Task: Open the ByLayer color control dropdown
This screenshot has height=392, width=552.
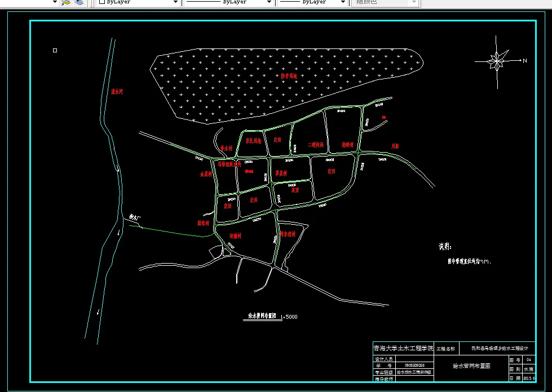Action: (175, 2)
